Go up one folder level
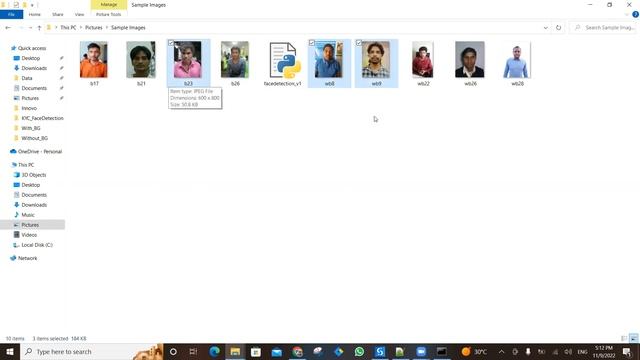 point(39,28)
